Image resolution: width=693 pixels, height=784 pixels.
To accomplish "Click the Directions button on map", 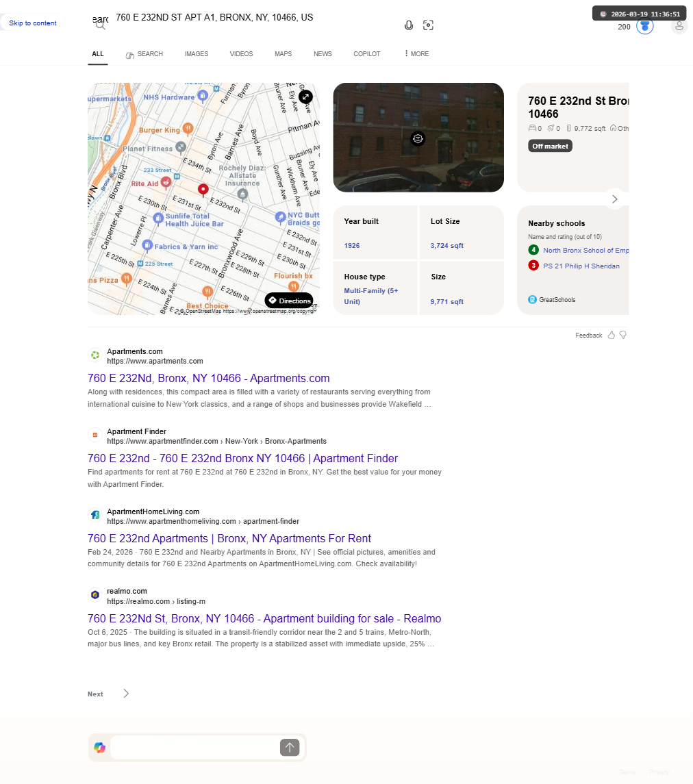I will click(x=289, y=301).
